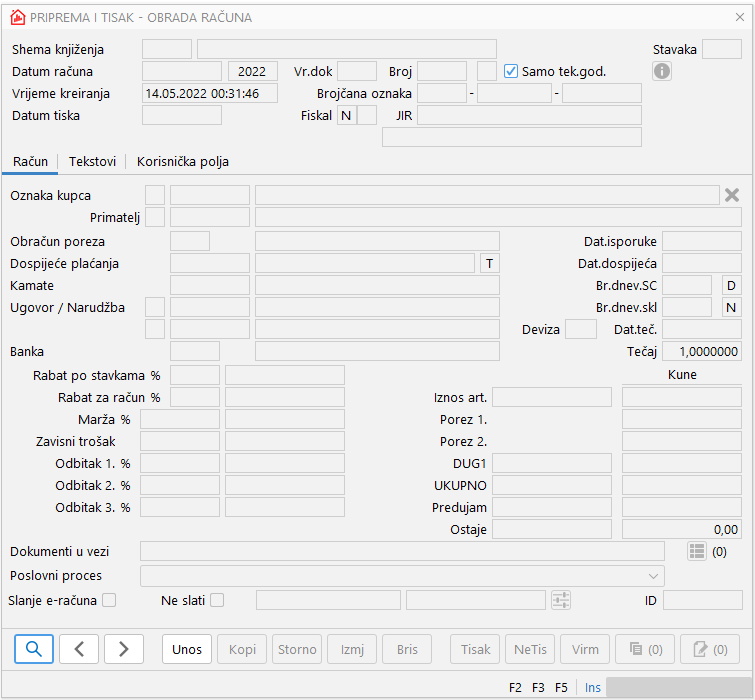The image size is (755, 700).
Task: Click the N button beside Br.dnev.skl
Action: click(731, 307)
